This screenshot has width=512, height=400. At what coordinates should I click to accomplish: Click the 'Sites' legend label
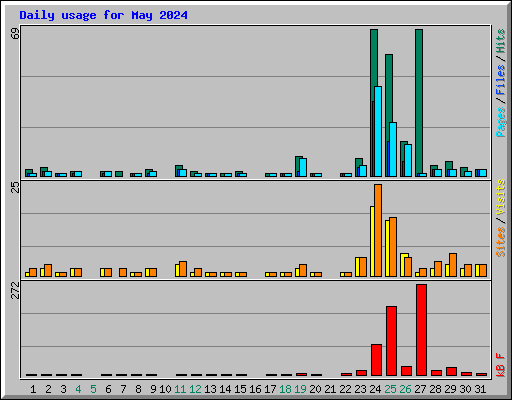[501, 242]
